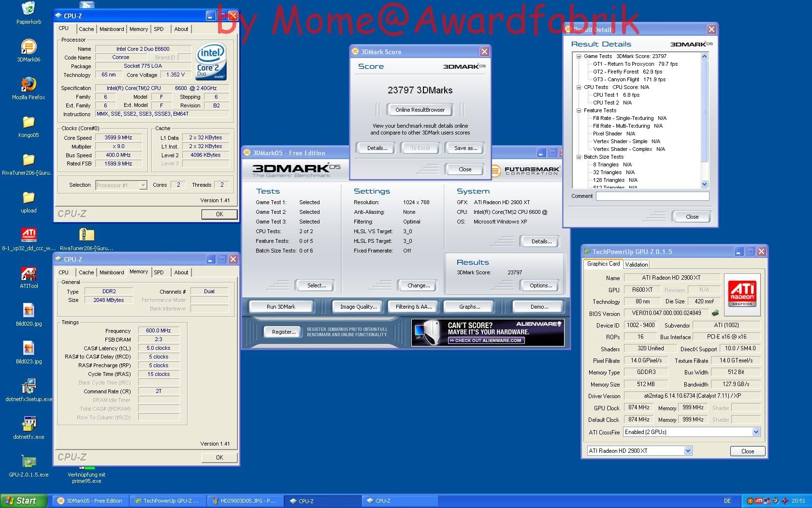Click the DE language indicator in taskbar
Viewport: 812px width, 508px height.
pos(727,501)
